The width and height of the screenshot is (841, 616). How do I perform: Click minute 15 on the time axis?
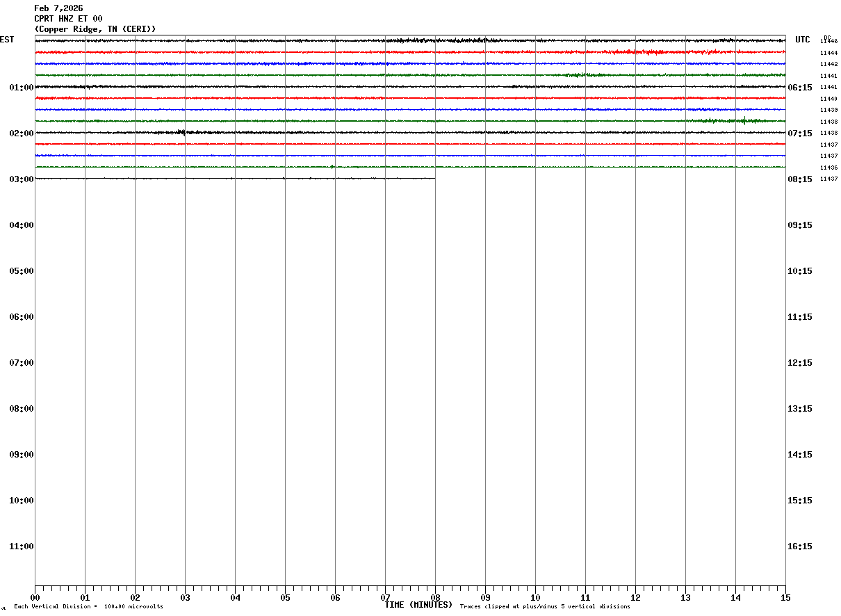[785, 598]
